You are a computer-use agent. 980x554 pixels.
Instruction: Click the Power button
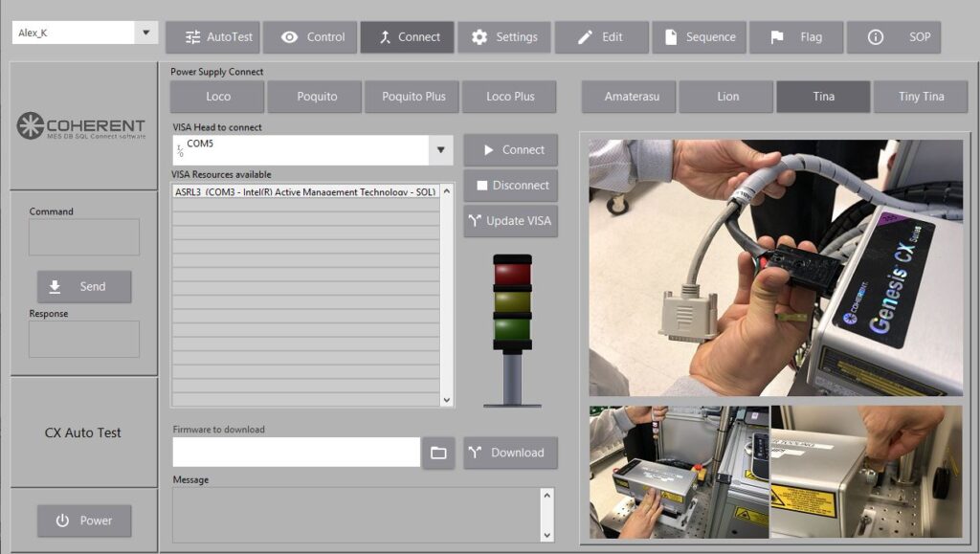84,521
